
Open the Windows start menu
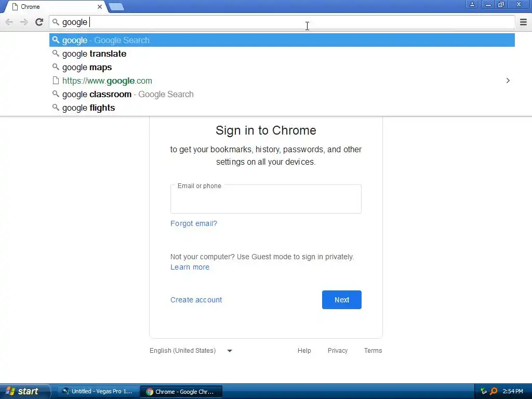coord(24,391)
